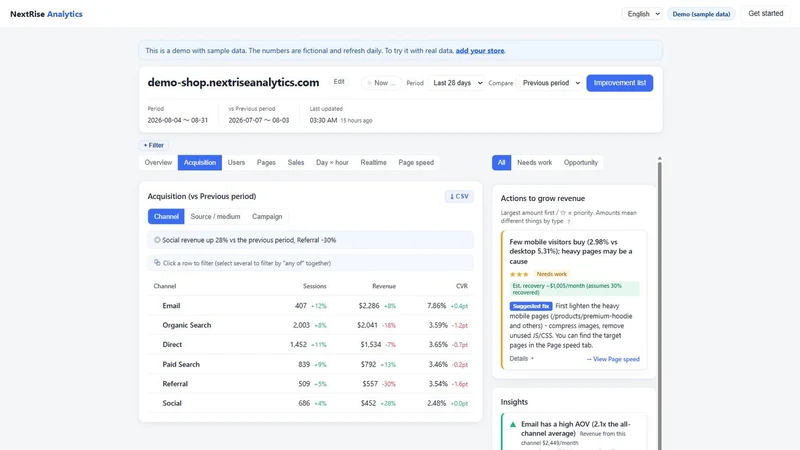Open the Page speed tab

[x=416, y=162]
